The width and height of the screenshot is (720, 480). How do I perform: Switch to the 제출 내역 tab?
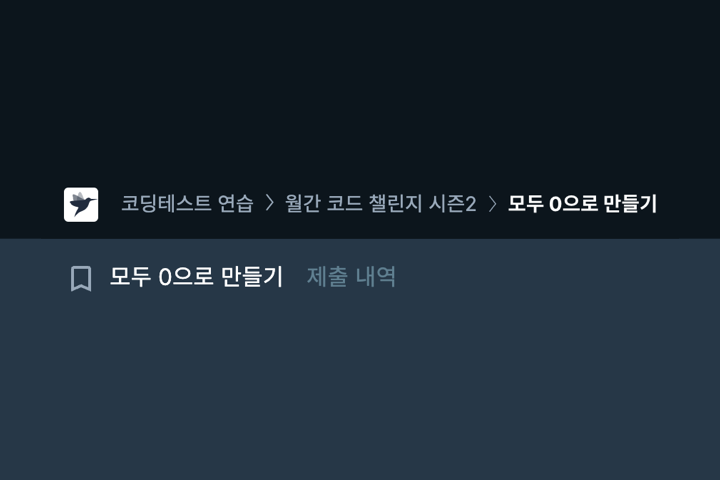(351, 277)
